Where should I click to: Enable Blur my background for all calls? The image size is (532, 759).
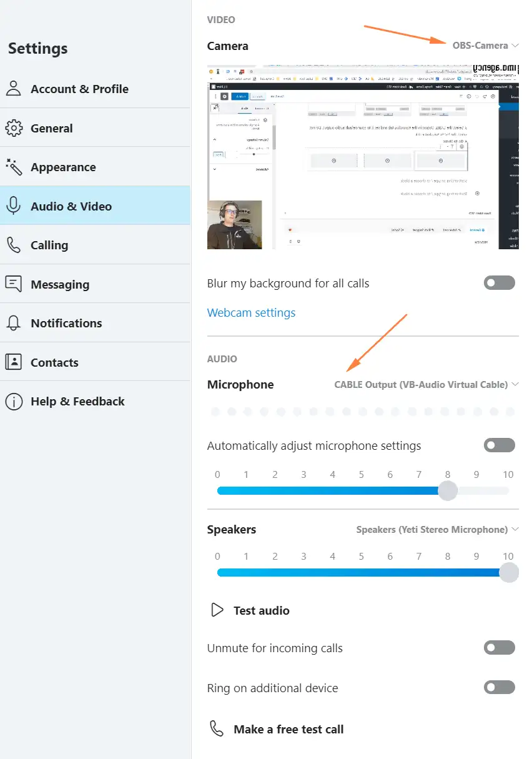499,283
